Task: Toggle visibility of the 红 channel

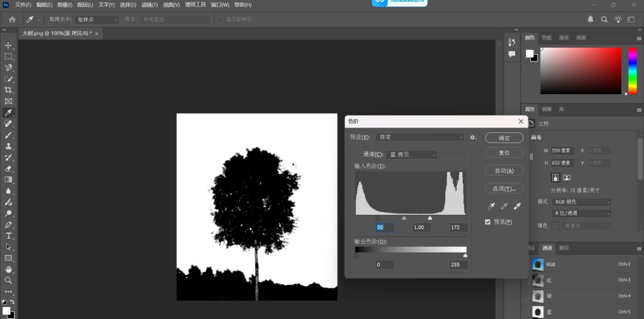Action: click(x=527, y=280)
